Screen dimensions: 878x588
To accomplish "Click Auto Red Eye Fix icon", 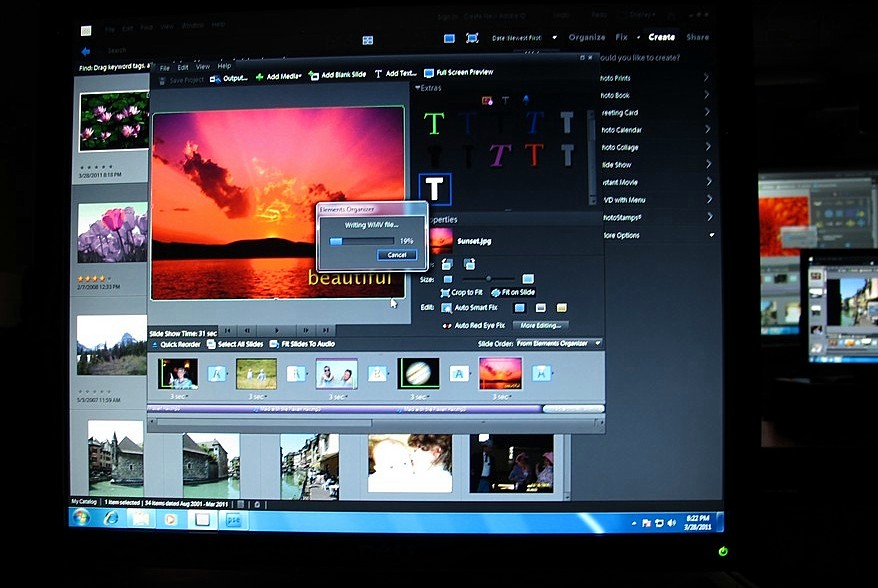I will 447,325.
